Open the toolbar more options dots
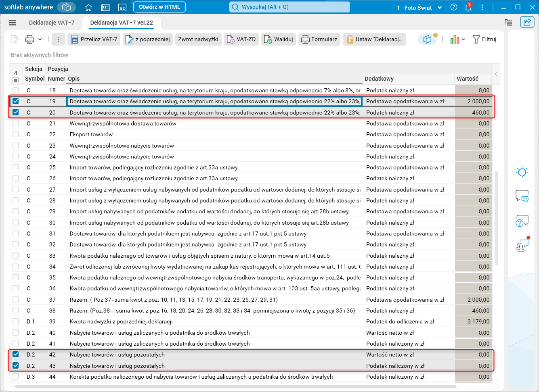Image resolution: width=539 pixels, height=392 pixels. pyautogui.click(x=59, y=39)
